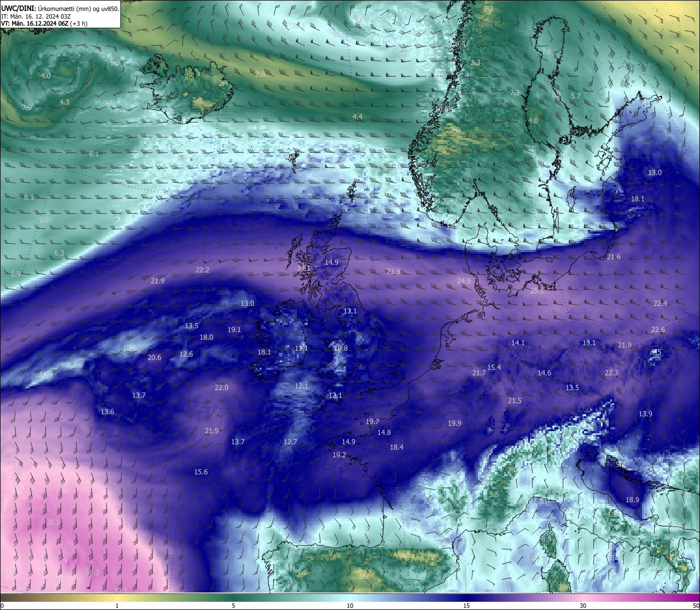Viewport: 700px width, 610px height.
Task: Click the 10.8 value label
Action: (341, 348)
